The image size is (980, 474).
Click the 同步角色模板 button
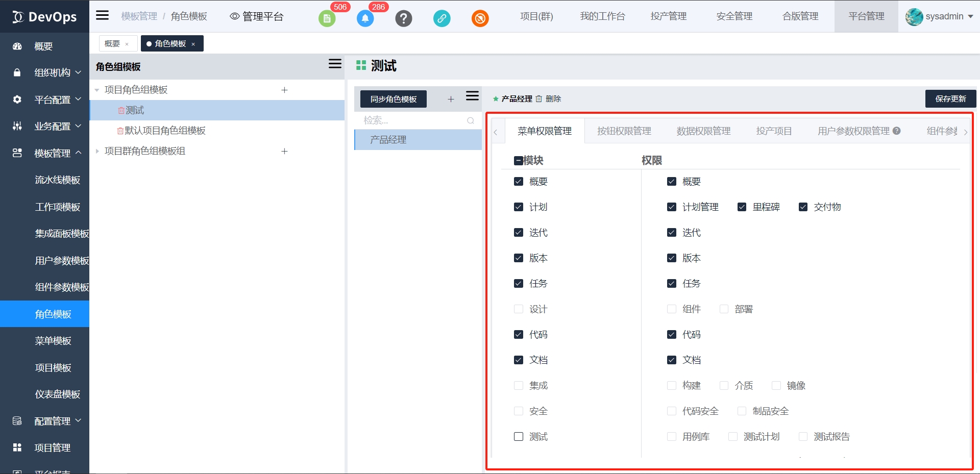(x=393, y=99)
